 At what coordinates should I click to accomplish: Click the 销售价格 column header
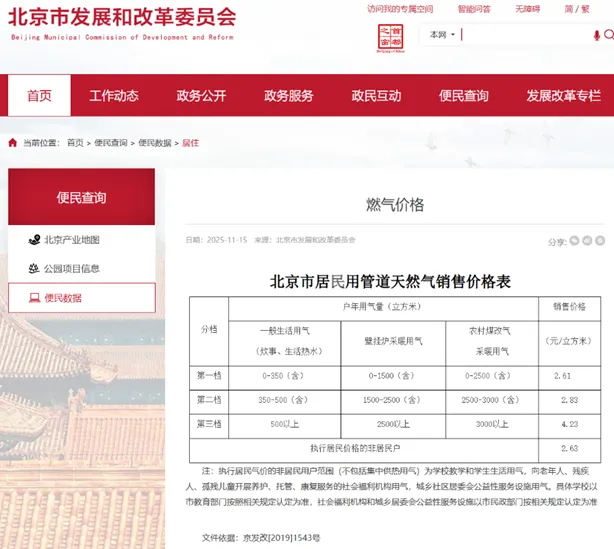569,307
